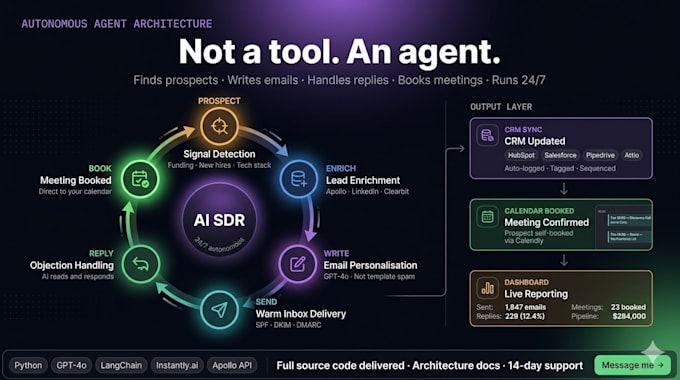680x380 pixels.
Task: Click the HubSpot tag
Action: click(521, 155)
